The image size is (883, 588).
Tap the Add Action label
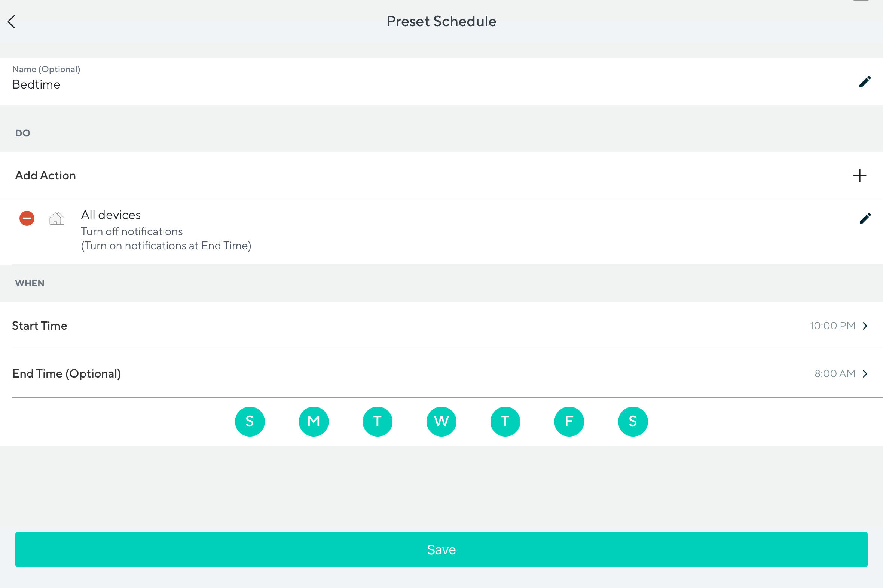pyautogui.click(x=45, y=175)
